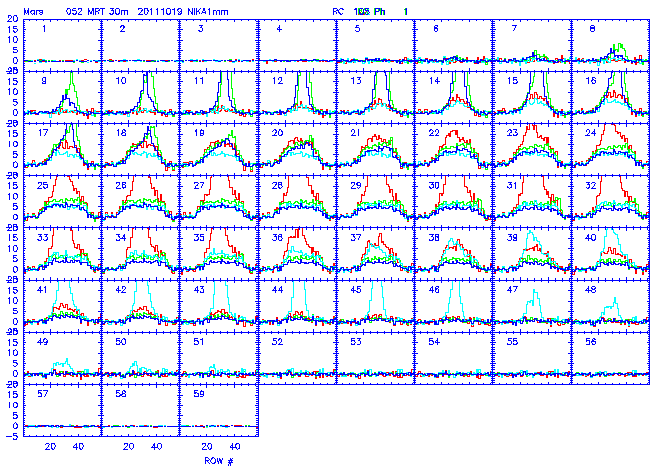Click the 'ROW #' x-axis label
This screenshot has height=469, width=657.
pos(218,461)
